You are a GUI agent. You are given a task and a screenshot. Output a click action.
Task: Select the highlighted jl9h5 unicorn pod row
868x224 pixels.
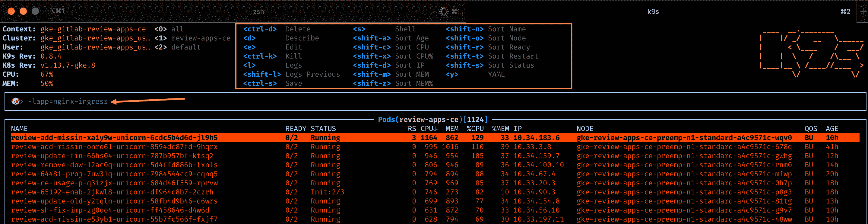pos(114,138)
